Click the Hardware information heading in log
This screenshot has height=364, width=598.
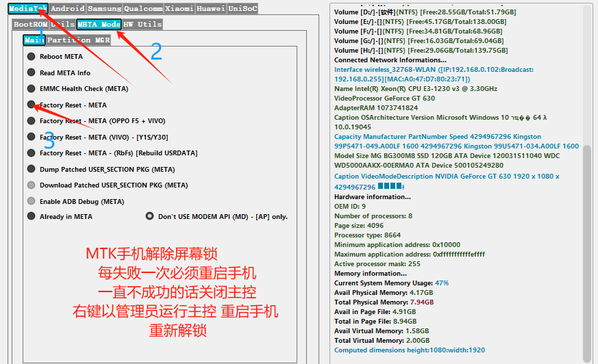[x=372, y=197]
